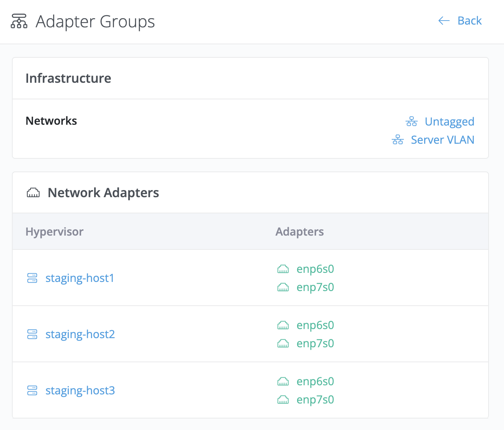Screen dimensions: 504x430
Task: Click the staging-host2 server icon
Action: click(x=32, y=334)
